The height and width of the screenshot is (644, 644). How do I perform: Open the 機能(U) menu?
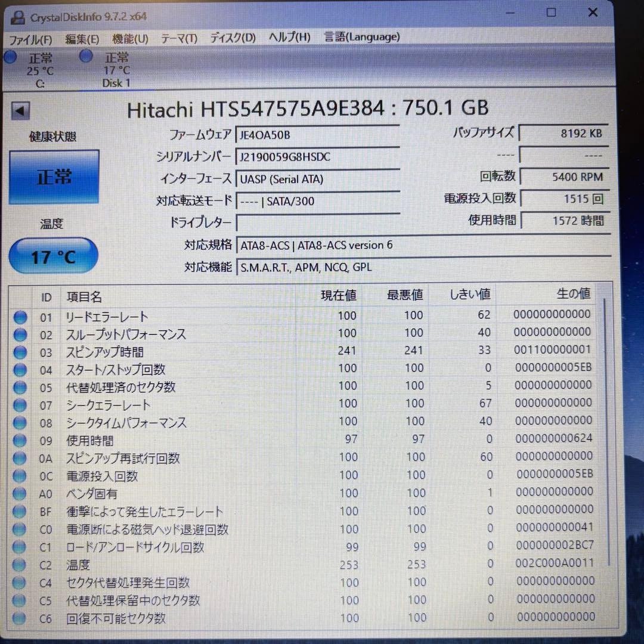point(130,39)
